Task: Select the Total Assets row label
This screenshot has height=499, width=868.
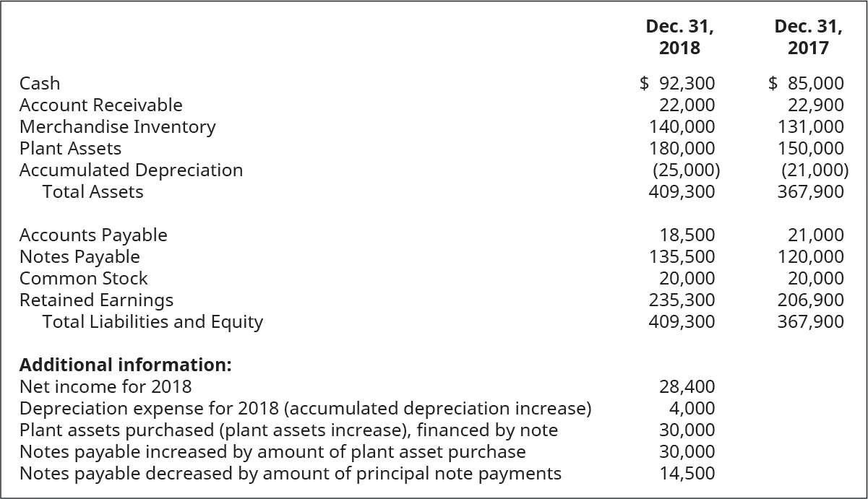Action: click(93, 192)
